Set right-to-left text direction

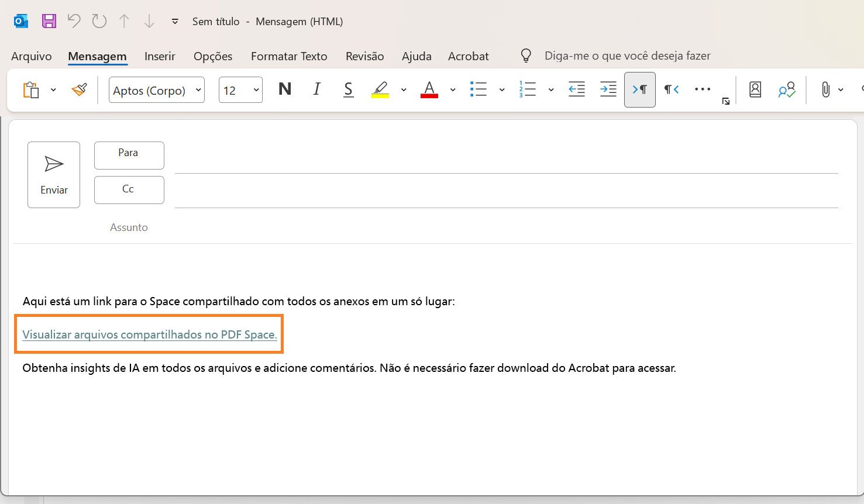(672, 89)
